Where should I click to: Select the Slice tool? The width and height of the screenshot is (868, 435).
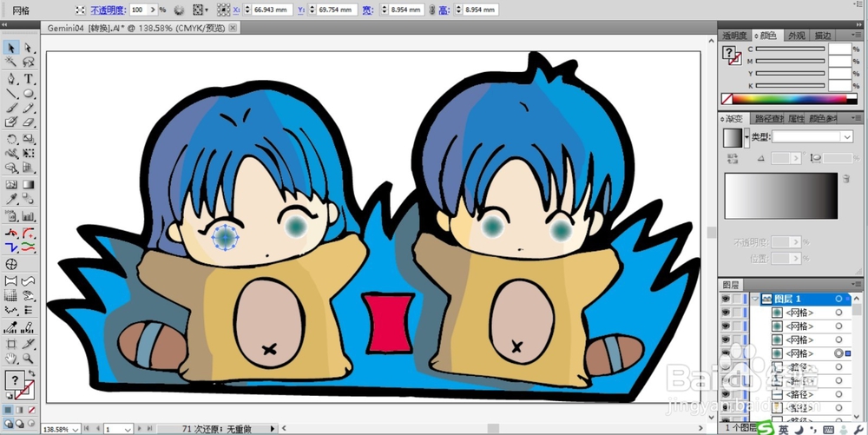pyautogui.click(x=29, y=344)
